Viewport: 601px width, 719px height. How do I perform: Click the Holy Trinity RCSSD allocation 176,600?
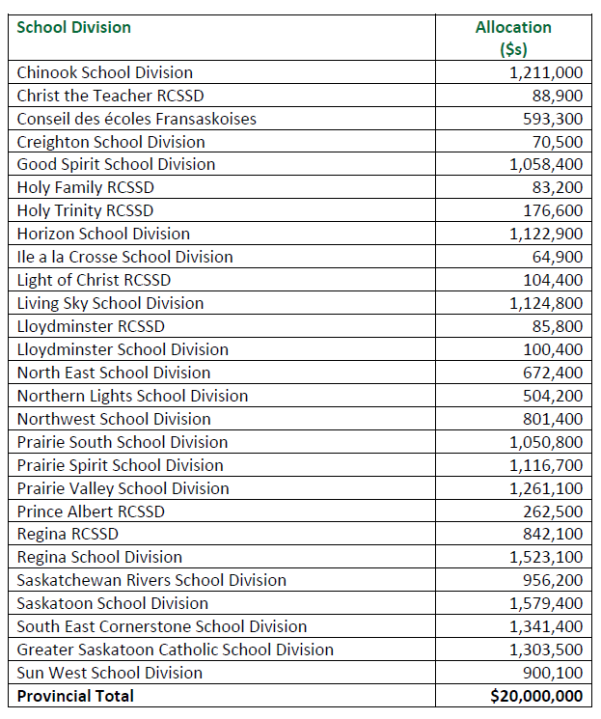tap(553, 210)
